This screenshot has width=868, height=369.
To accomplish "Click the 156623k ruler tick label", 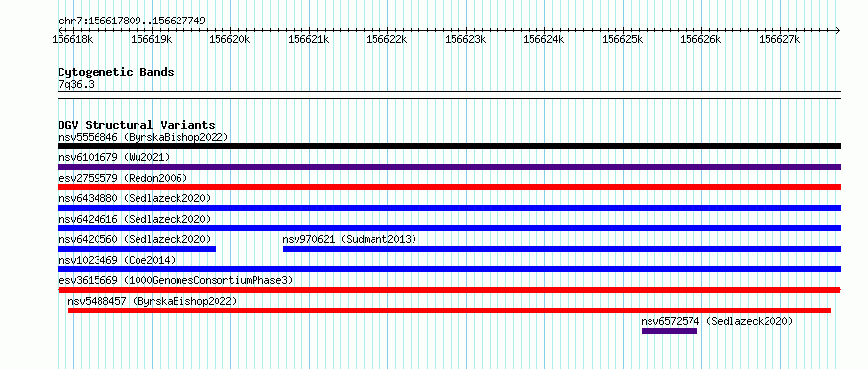I will (465, 39).
